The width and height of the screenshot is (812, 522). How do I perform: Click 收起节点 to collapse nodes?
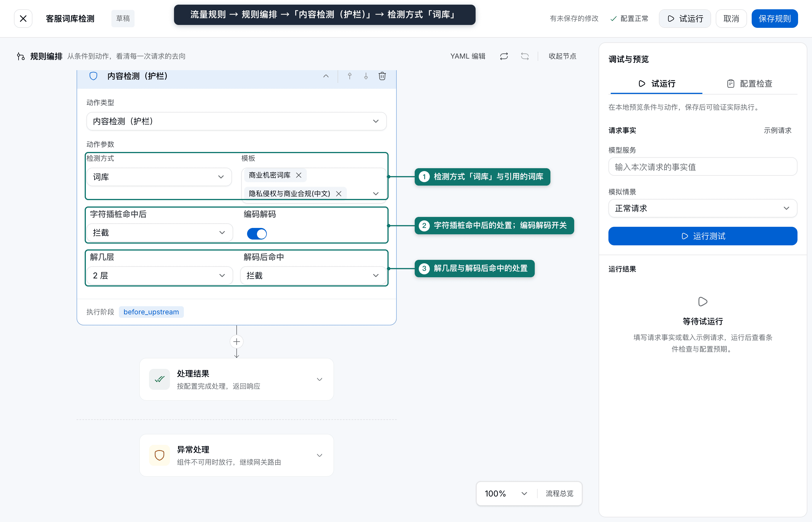pyautogui.click(x=562, y=56)
